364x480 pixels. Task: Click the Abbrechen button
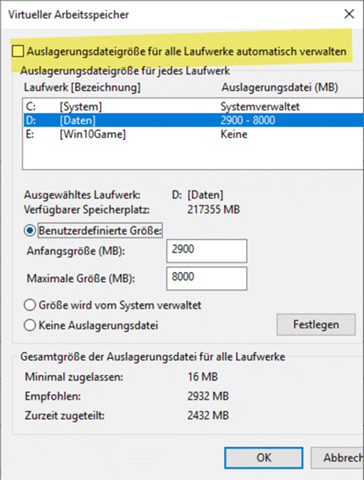(337, 458)
